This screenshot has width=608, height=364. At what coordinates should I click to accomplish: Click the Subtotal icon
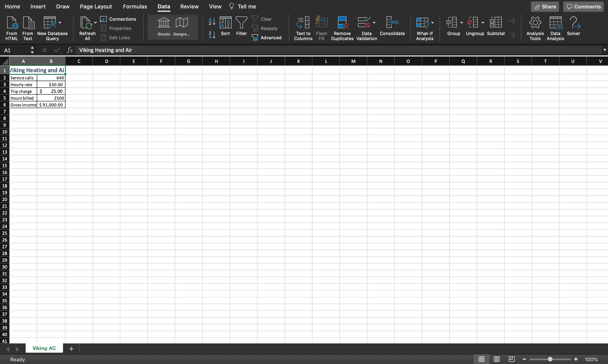496,23
